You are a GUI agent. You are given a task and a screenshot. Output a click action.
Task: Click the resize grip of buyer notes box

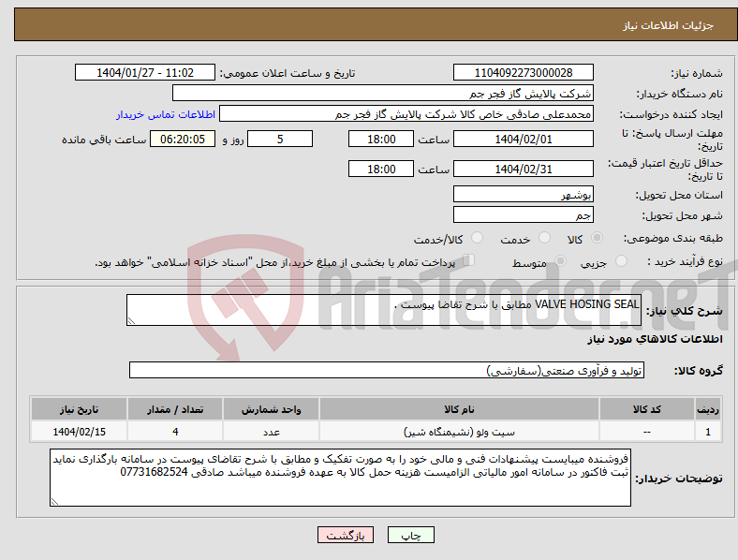tap(54, 502)
